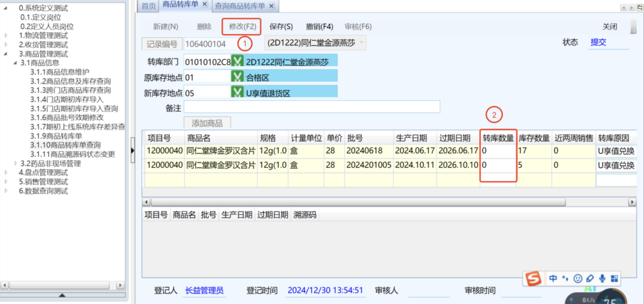
Task: Click 保存(S) to save the record
Action: (281, 26)
